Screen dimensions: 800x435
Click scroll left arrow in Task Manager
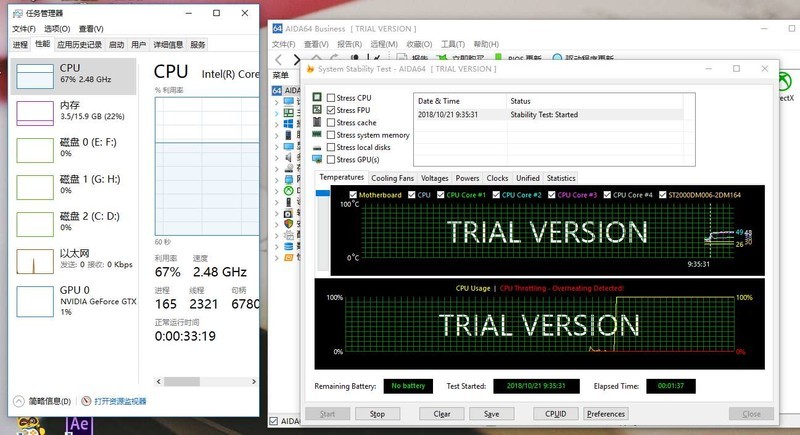159,381
